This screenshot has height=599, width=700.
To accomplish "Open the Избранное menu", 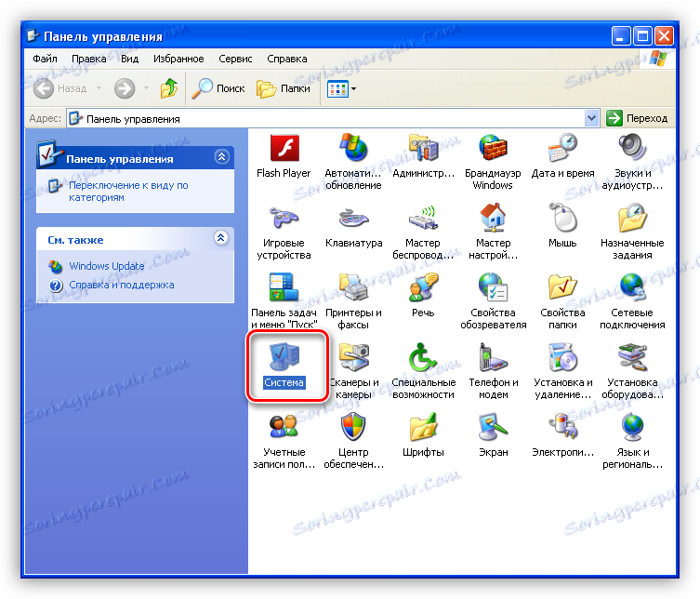I will pos(178,59).
